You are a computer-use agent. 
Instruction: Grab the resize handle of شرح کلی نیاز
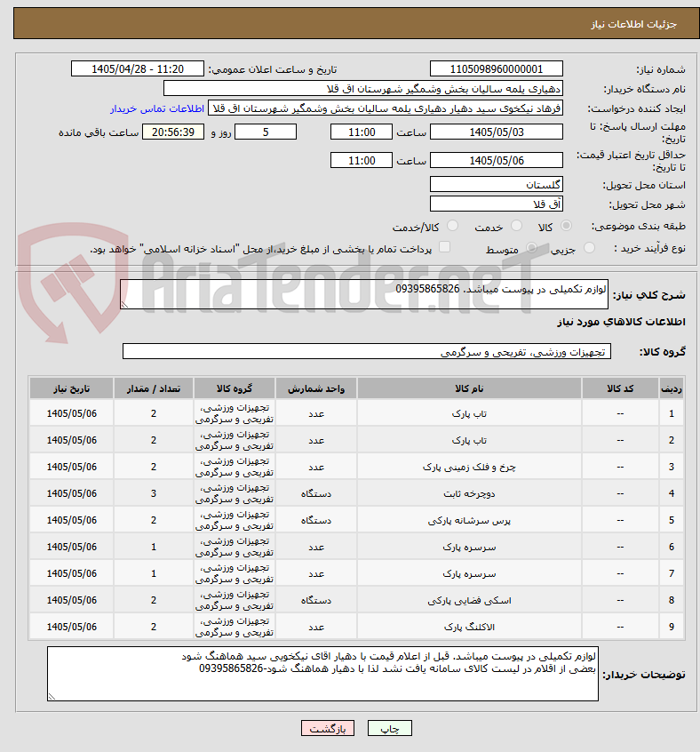click(x=124, y=304)
